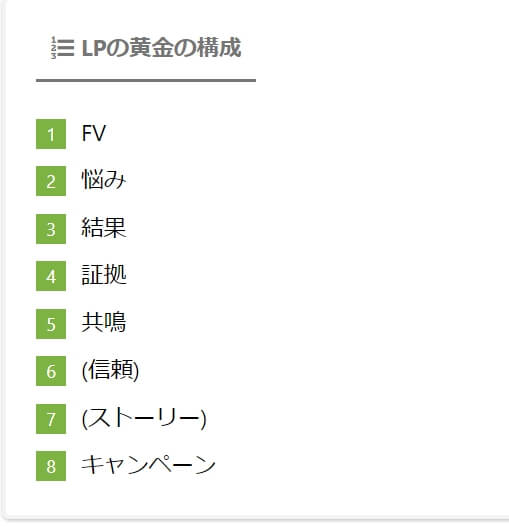Select the 結果 list item
509x530 pixels.
(104, 227)
